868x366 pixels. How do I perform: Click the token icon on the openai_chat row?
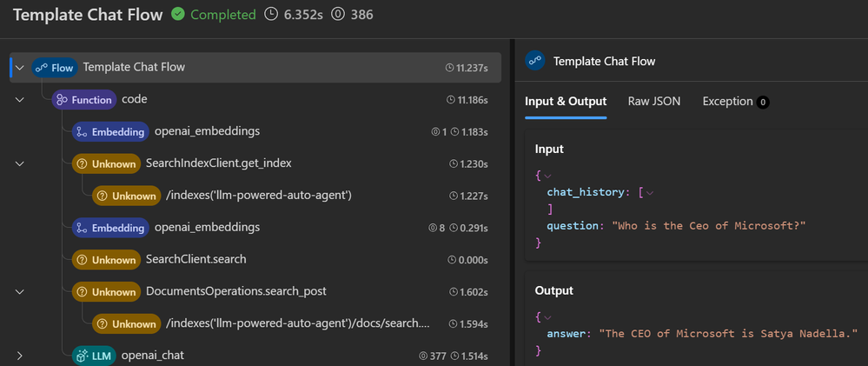click(x=423, y=356)
